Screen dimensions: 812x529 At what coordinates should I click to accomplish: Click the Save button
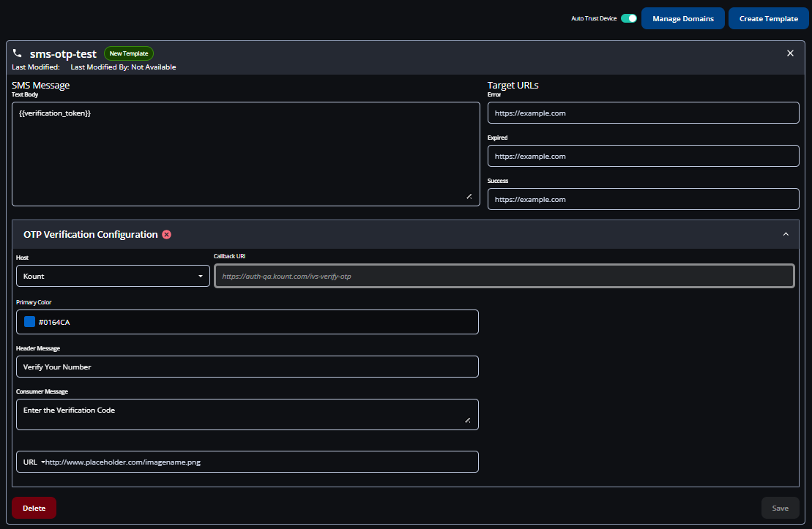[780, 508]
